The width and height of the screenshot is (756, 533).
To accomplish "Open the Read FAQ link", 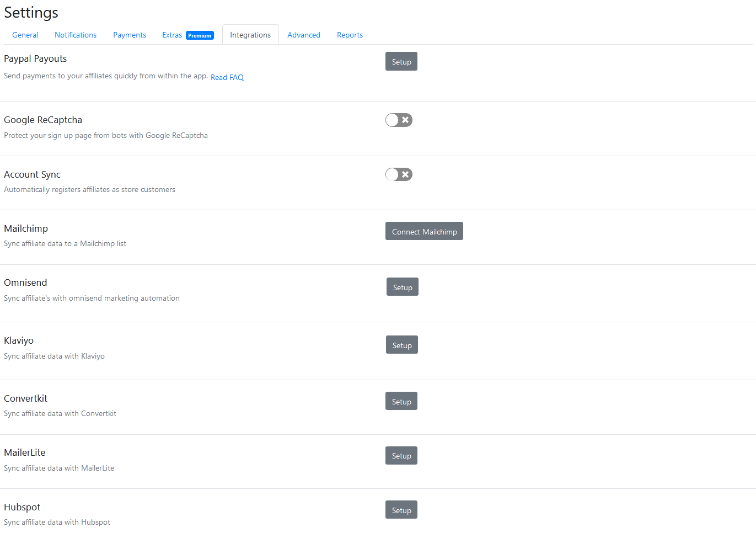I will pyautogui.click(x=227, y=77).
